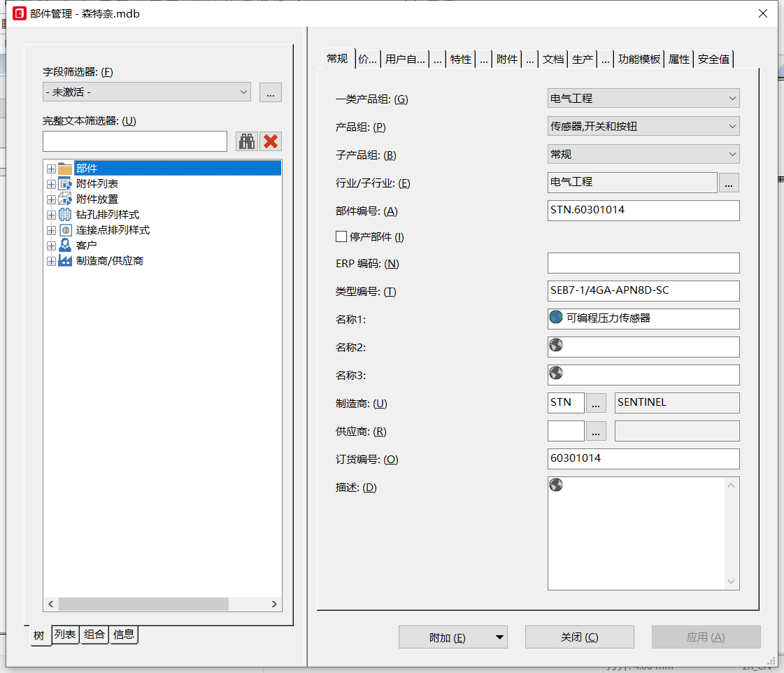
Task: Open 制造商 ellipsis browse button
Action: coord(595,403)
